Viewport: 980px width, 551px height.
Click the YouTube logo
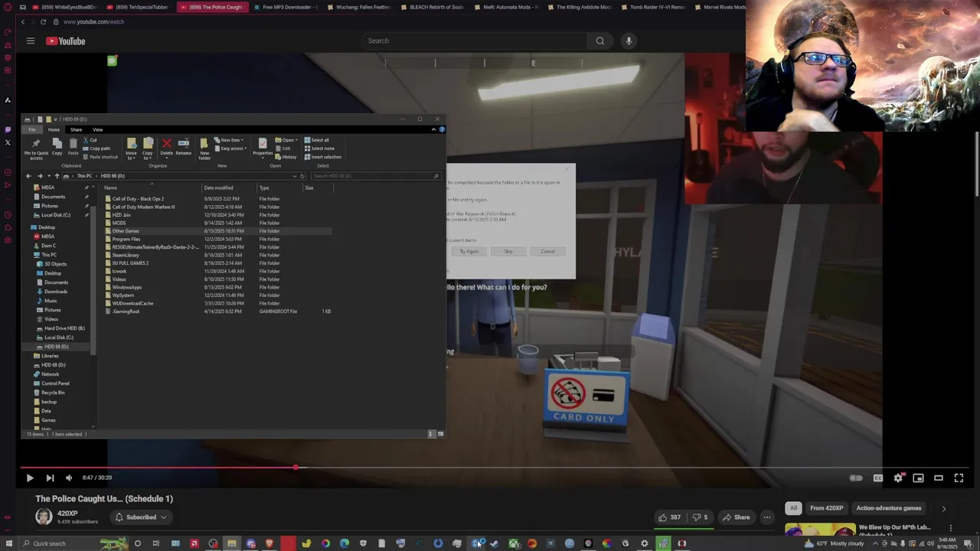click(65, 41)
